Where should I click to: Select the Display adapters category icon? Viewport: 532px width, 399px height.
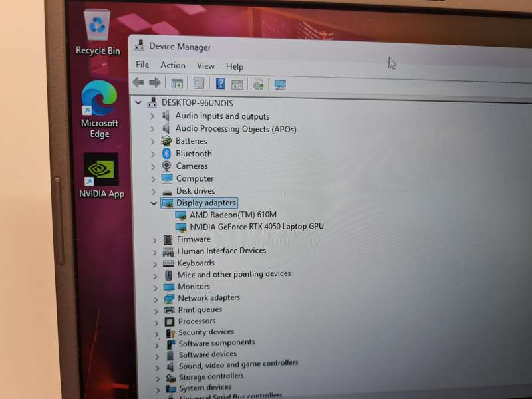tap(168, 203)
